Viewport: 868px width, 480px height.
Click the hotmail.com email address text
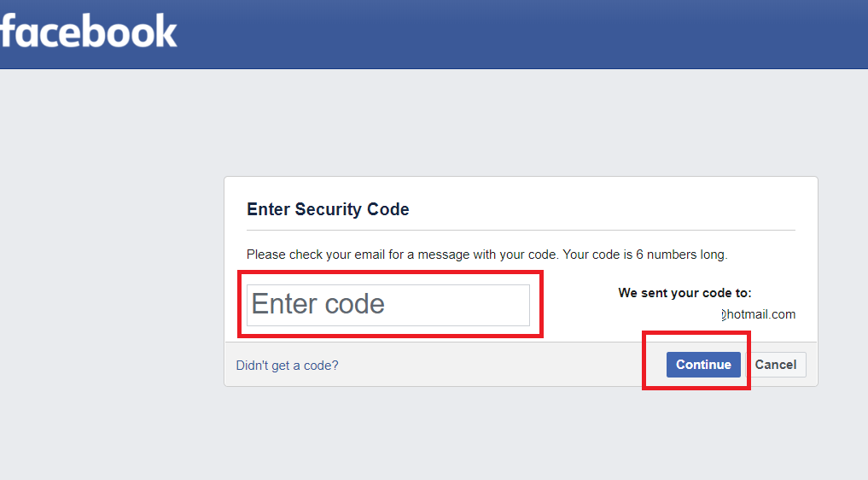coord(759,314)
